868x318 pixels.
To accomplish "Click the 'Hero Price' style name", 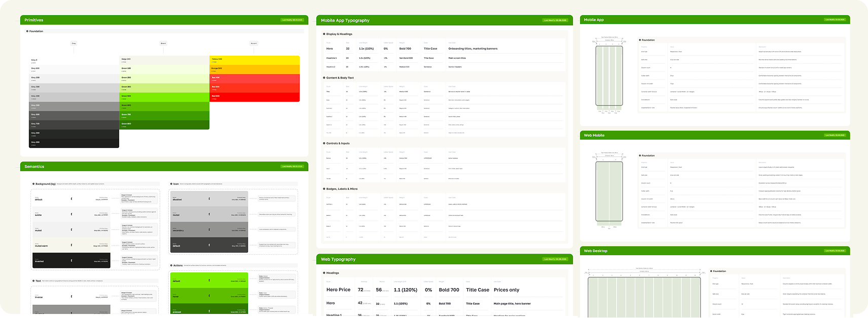I will point(339,290).
